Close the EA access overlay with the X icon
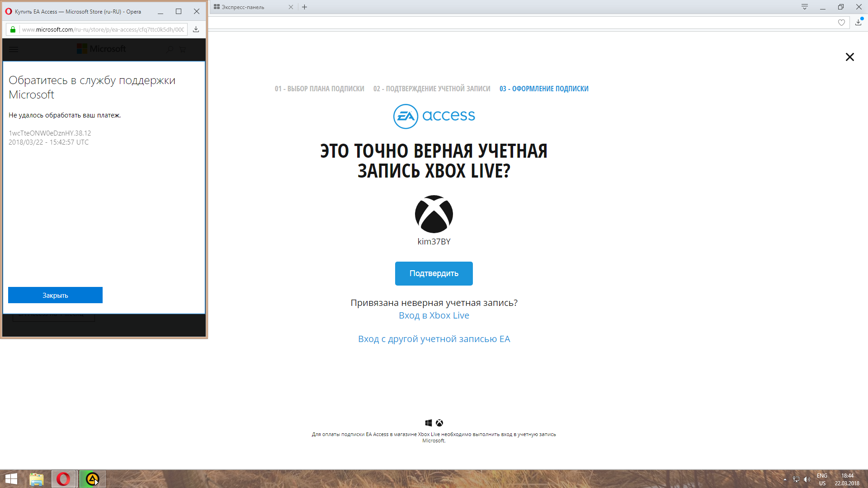 [849, 57]
